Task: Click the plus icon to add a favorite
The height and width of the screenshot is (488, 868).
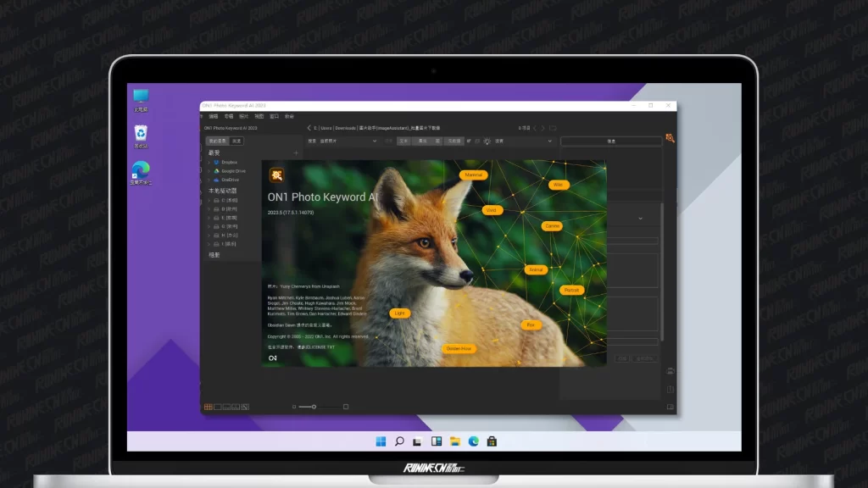Action: click(296, 152)
